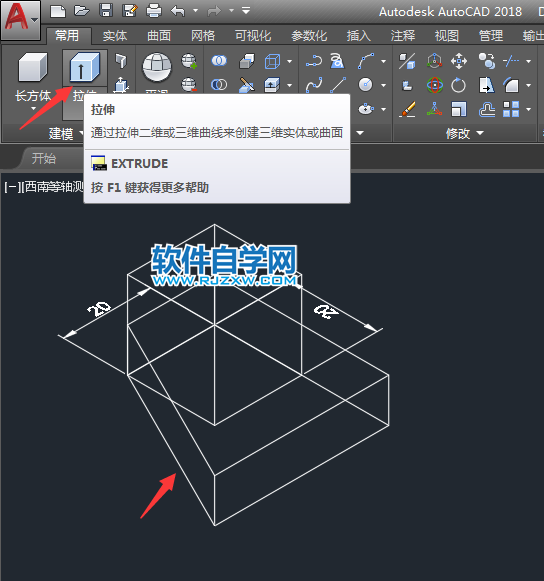
Task: Click the smooth object sphere icon
Action: [x=157, y=67]
